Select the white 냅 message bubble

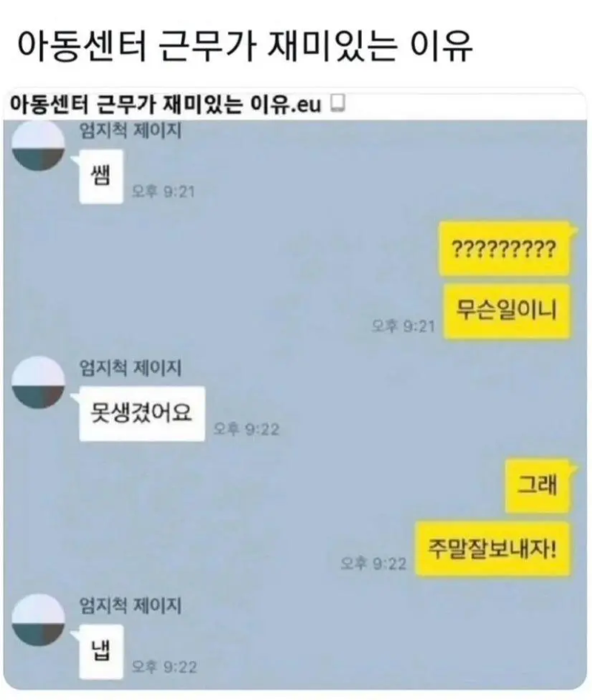point(101,651)
